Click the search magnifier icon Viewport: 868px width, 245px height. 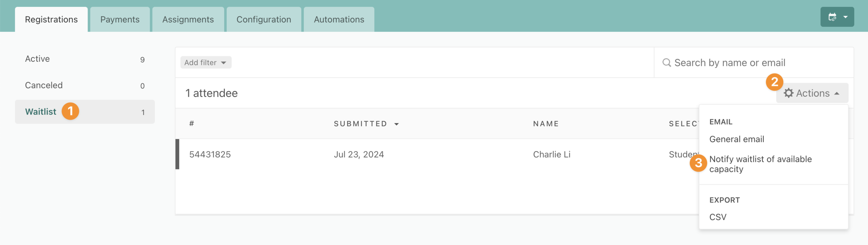(x=667, y=63)
